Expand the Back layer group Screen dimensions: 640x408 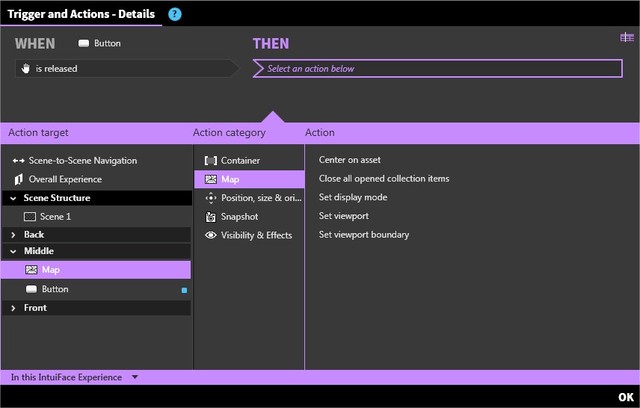(13, 235)
